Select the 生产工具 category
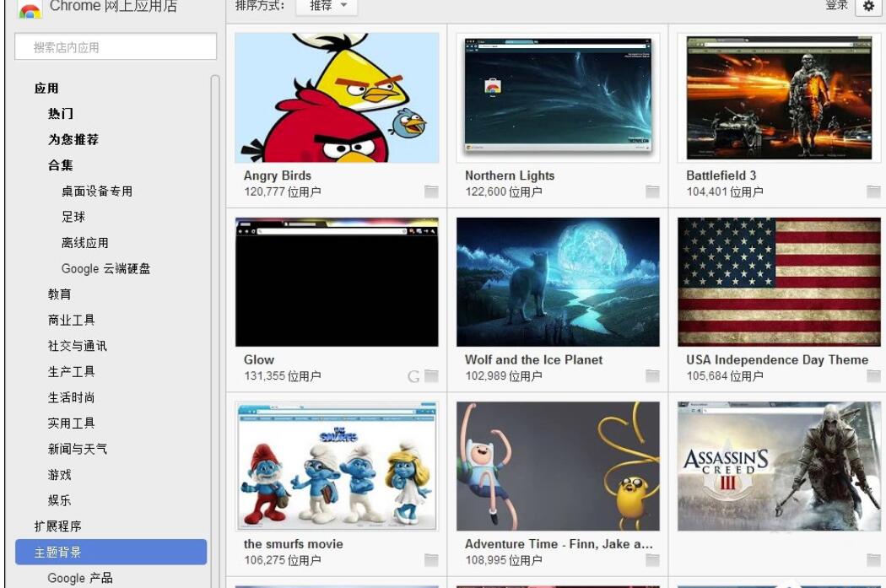 [71, 372]
